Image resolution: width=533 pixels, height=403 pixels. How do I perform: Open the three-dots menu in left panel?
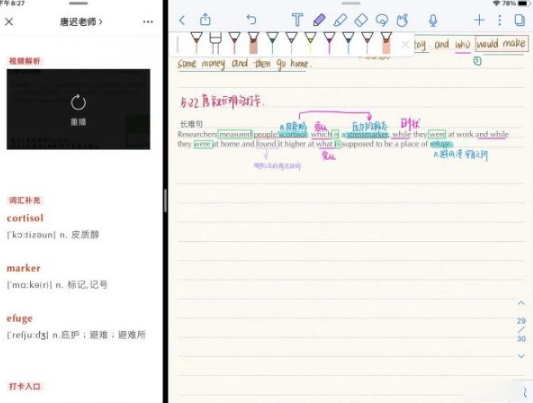pyautogui.click(x=148, y=22)
